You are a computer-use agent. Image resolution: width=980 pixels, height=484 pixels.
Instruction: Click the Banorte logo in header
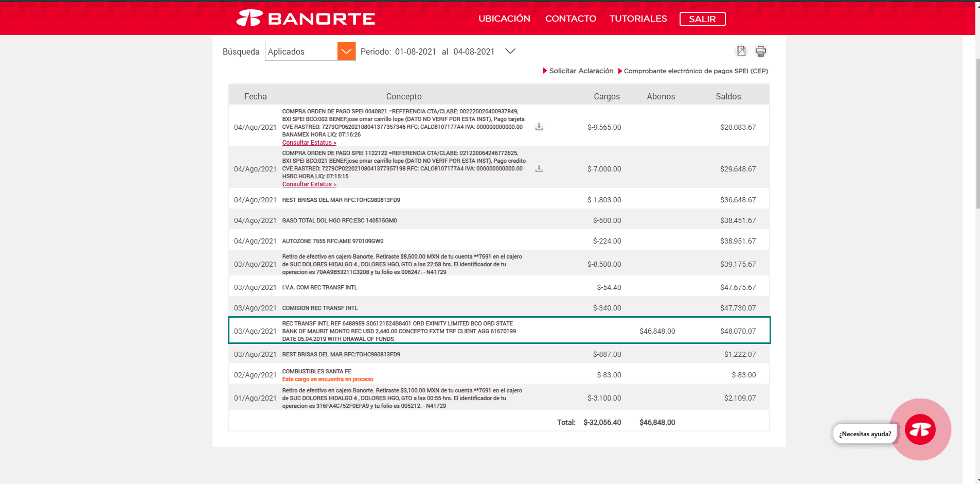(306, 19)
